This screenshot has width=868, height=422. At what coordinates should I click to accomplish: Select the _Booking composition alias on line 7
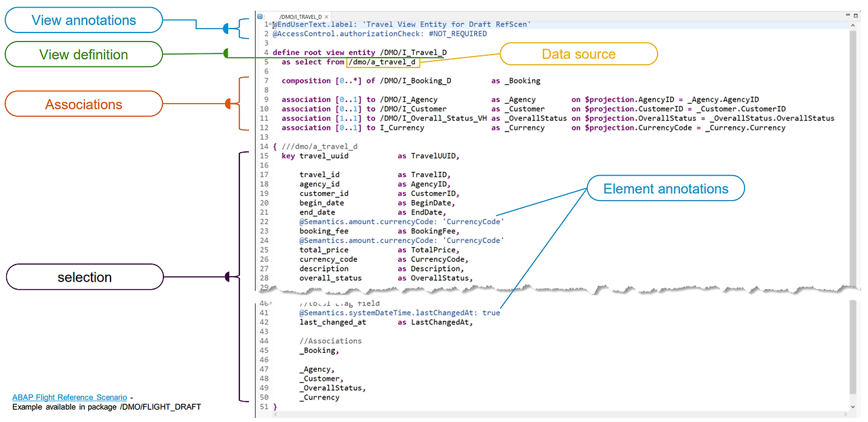click(x=521, y=80)
